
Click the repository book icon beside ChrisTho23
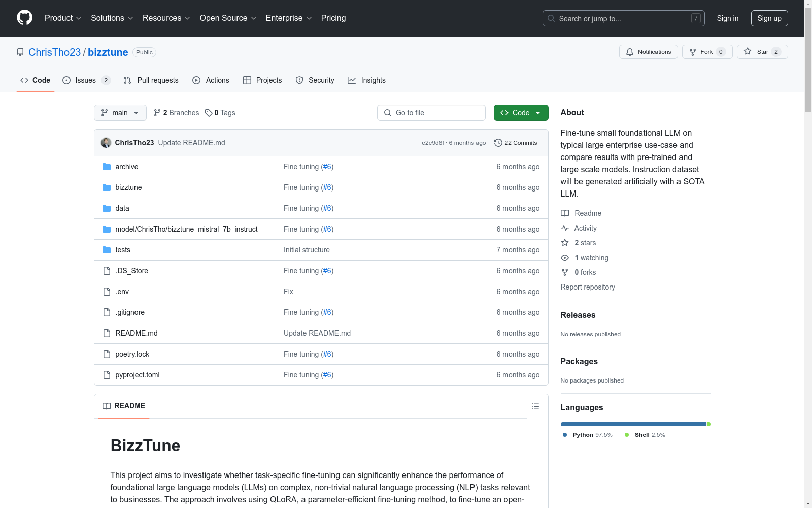click(20, 52)
